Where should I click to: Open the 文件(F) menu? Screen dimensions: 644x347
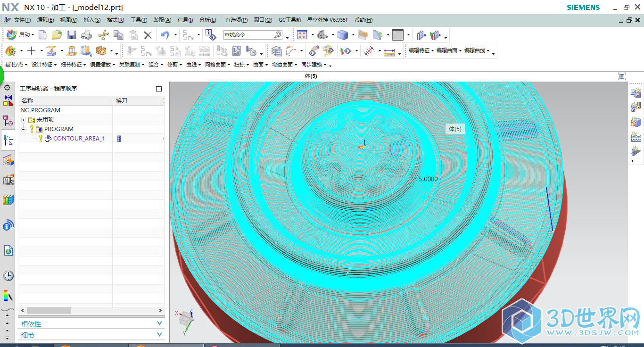22,20
